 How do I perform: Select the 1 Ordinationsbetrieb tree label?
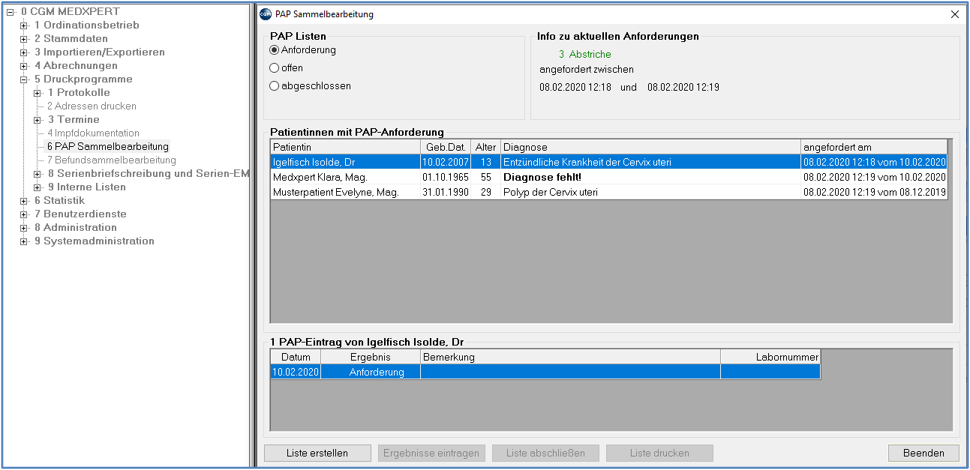87,25
